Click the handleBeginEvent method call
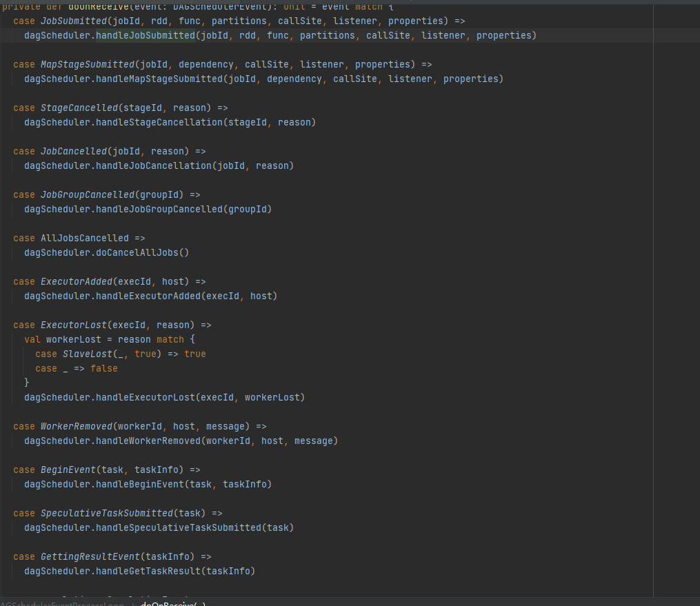The image size is (700, 606). click(x=140, y=484)
